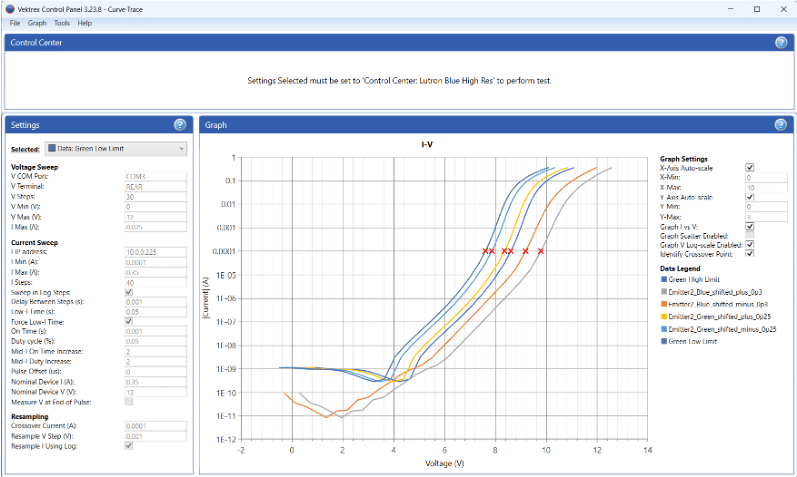Open the File menu

point(15,22)
